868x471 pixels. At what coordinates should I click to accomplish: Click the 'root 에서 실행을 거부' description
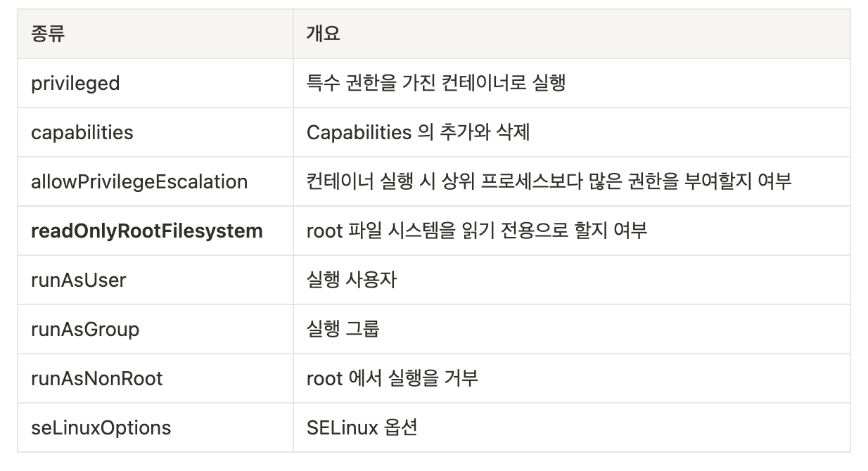(x=392, y=378)
